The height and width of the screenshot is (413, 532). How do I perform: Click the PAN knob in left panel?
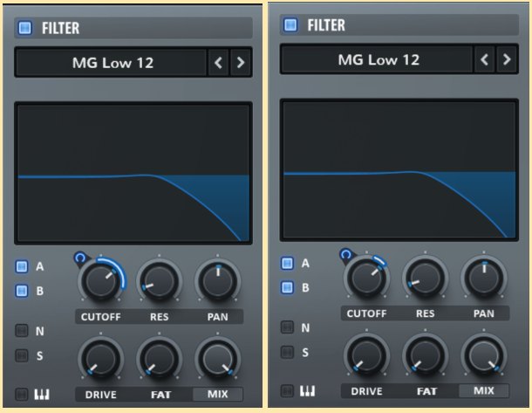click(218, 281)
